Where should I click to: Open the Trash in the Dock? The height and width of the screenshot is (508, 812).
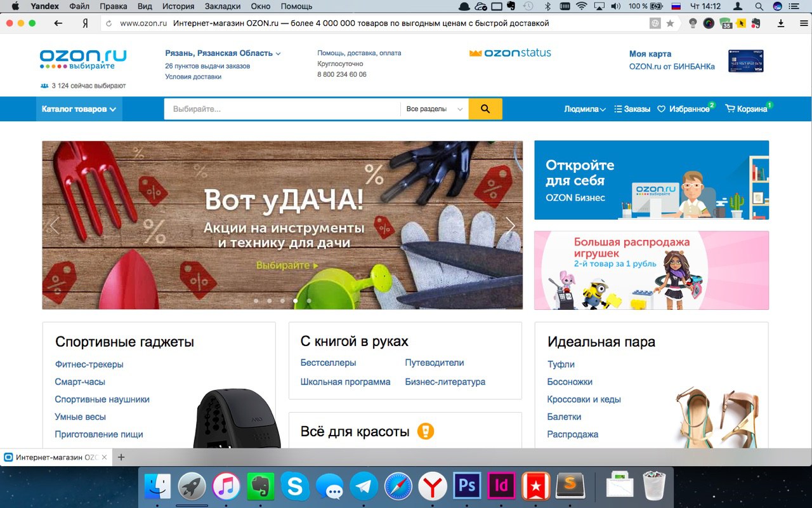tap(654, 486)
